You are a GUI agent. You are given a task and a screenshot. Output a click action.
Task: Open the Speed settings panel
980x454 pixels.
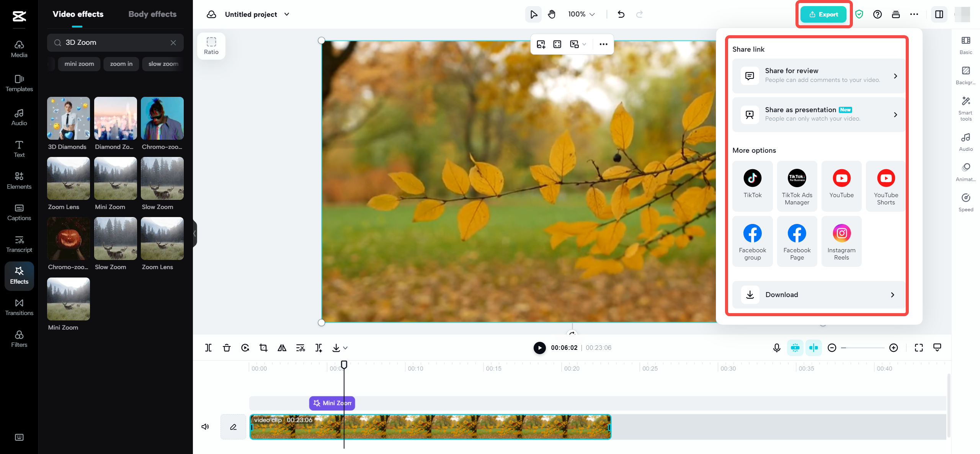point(966,203)
